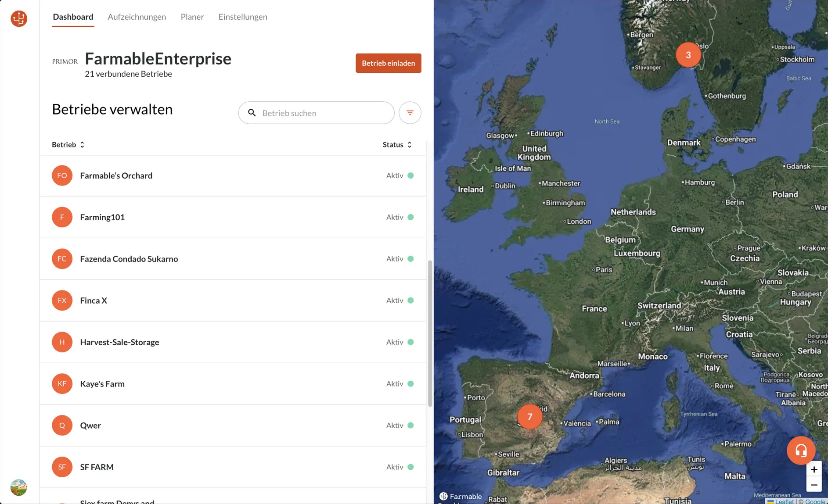
Task: Click the Farmable logo in the sidebar
Action: 19,18
